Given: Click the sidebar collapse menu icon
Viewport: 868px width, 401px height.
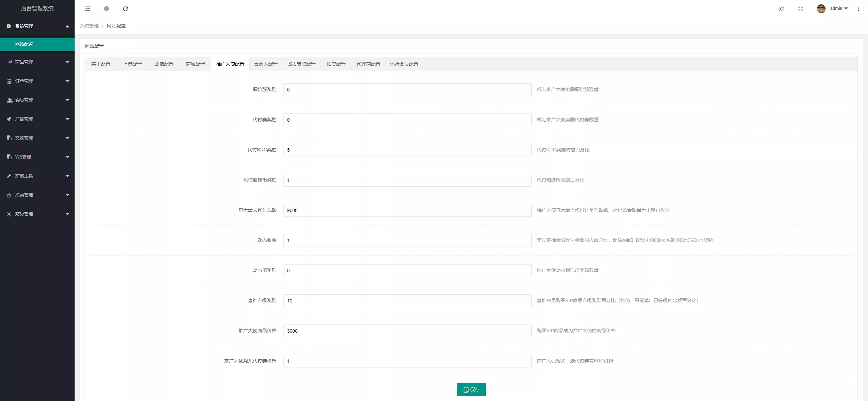Looking at the screenshot, I should 87,9.
